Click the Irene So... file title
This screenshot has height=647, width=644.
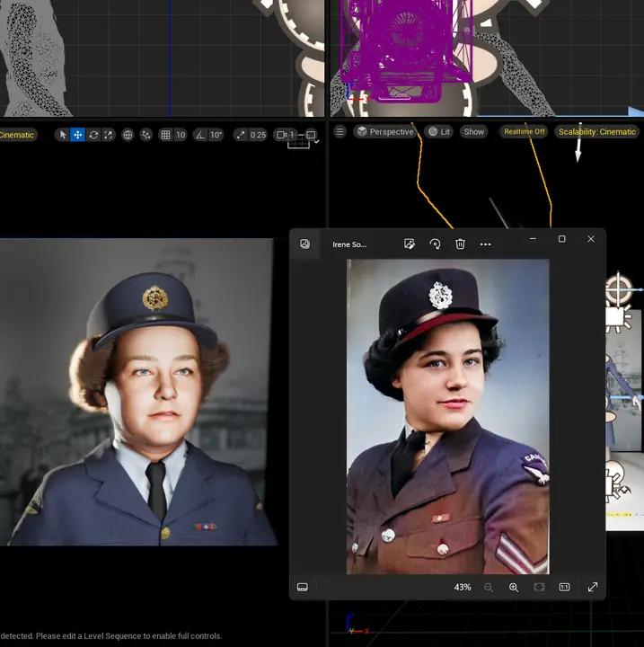(x=349, y=244)
